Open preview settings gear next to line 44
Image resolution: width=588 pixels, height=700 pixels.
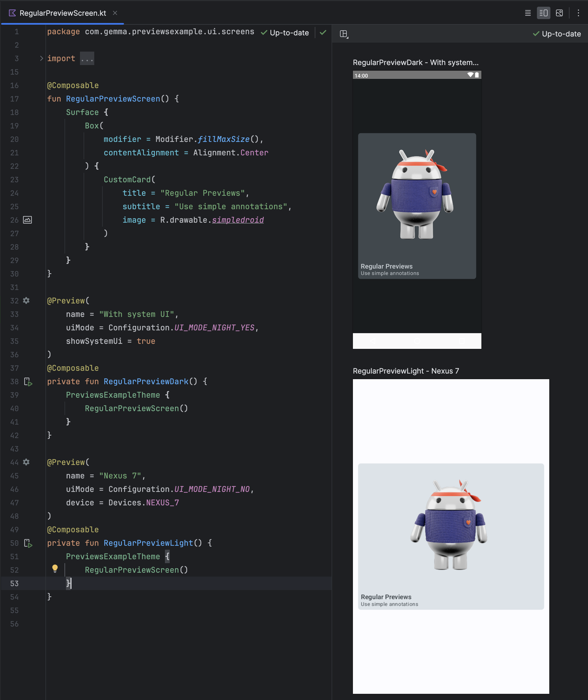coord(26,462)
